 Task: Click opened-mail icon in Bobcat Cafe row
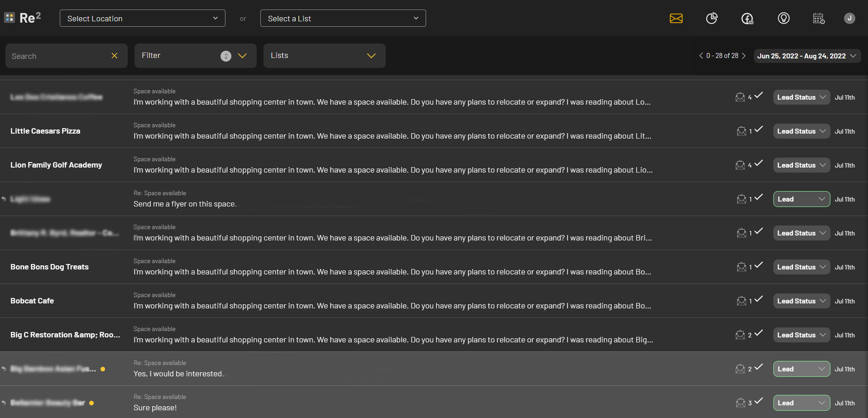click(x=741, y=301)
